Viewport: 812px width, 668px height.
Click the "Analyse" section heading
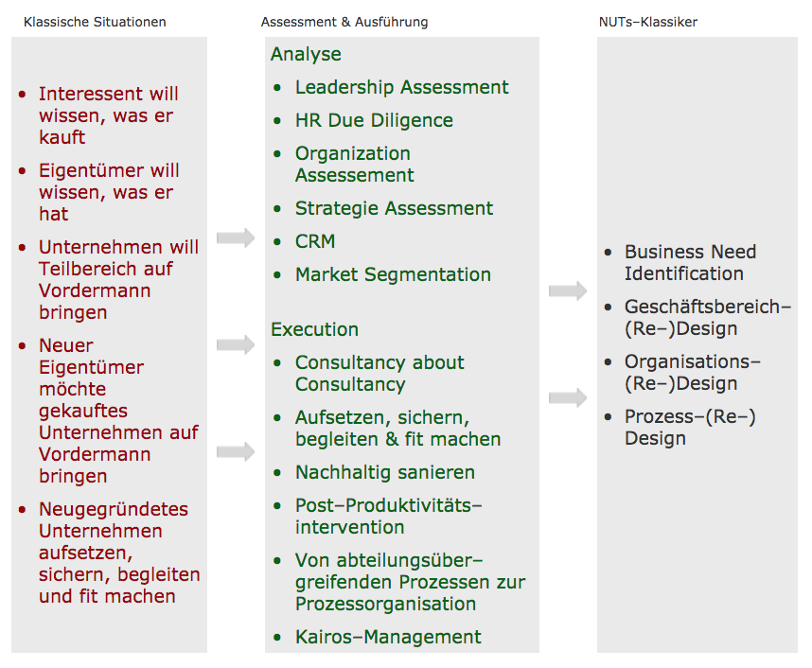click(306, 54)
